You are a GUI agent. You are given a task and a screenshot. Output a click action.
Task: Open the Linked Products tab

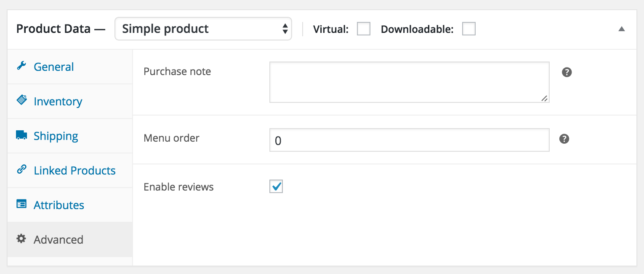(75, 170)
